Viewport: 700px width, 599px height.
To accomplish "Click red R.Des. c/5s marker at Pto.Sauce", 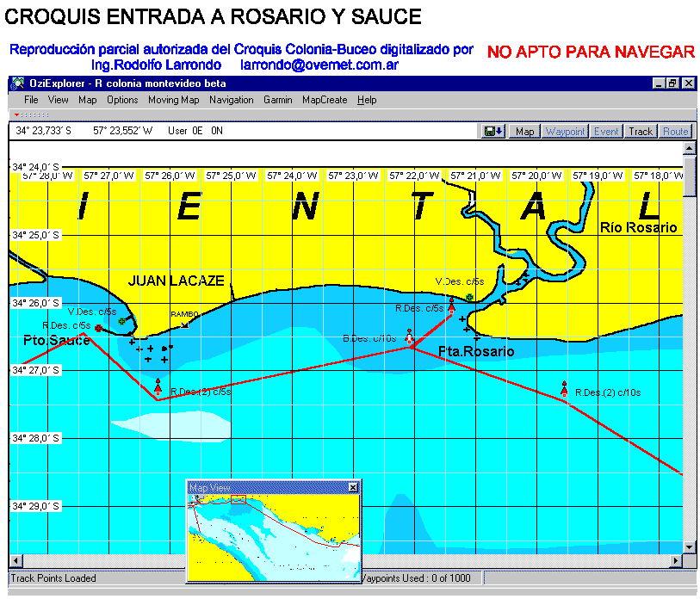I will click(x=98, y=329).
